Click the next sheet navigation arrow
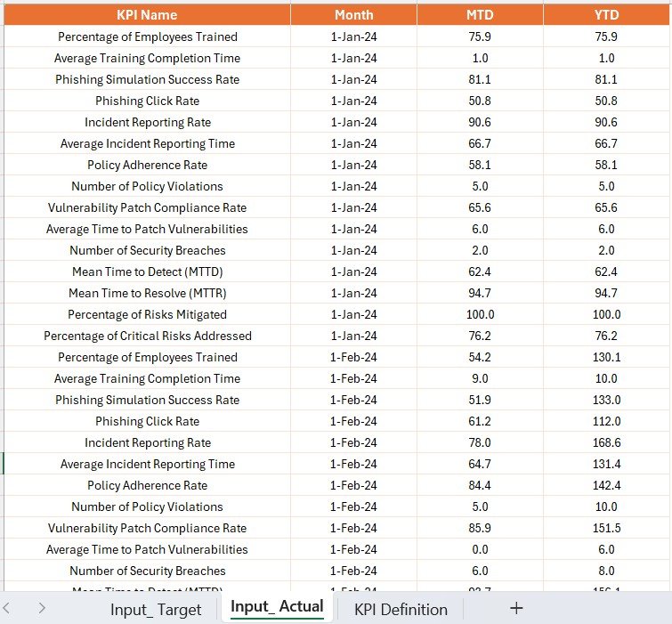The width and height of the screenshot is (672, 624). (42, 608)
